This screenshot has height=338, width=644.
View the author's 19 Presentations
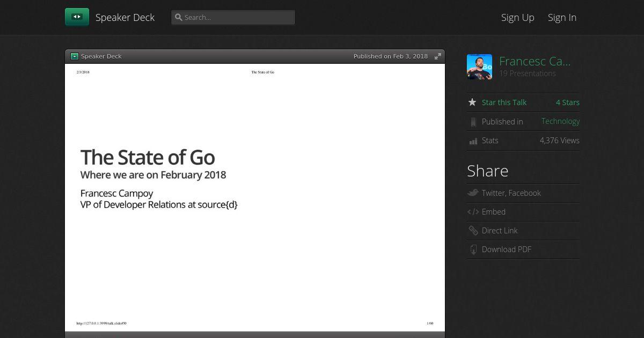tap(528, 74)
